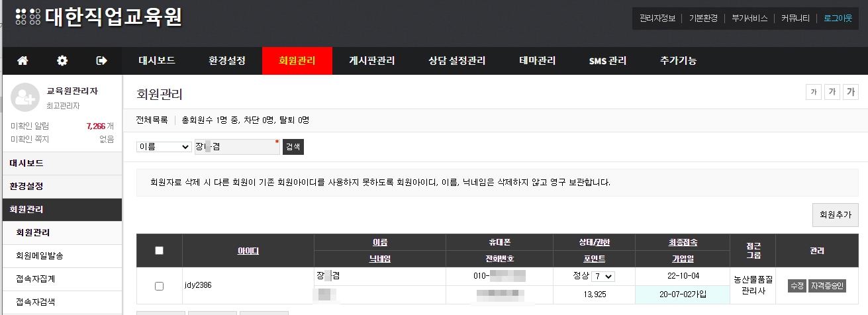Screen dimensions: 868x315
Task: Open the 이름 search field dropdown
Action: pos(164,147)
